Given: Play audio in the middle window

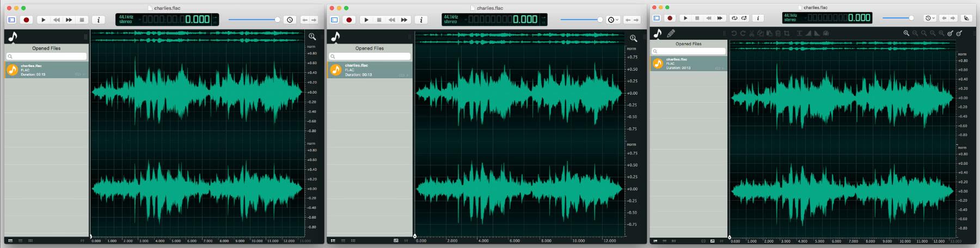Looking at the screenshot, I should 366,20.
